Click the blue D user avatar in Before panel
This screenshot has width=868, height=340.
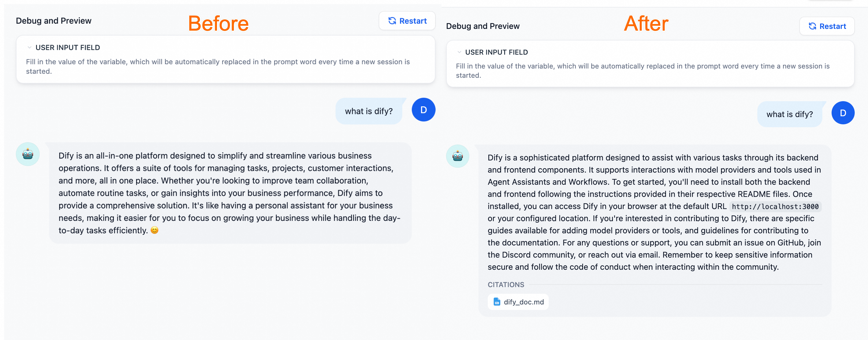click(x=424, y=110)
